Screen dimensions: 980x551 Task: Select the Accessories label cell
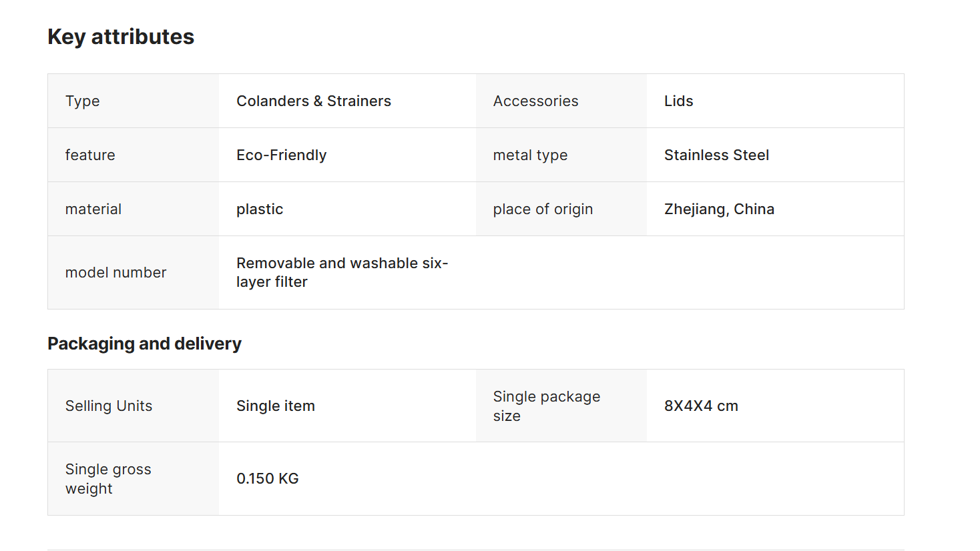(561, 101)
